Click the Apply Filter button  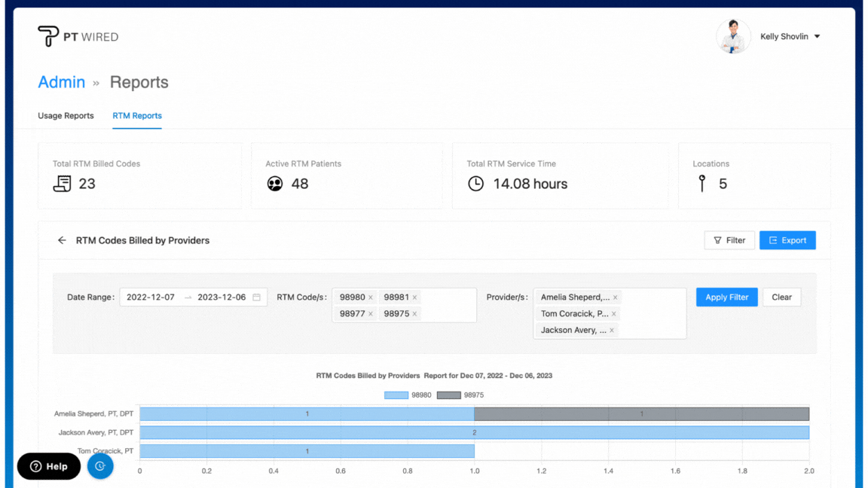coord(726,297)
